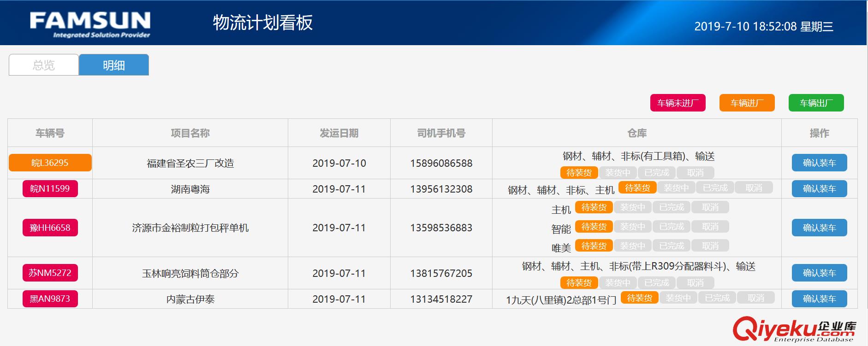Set 装货中 status for 福建省圣农三厂改造 row
Image resolution: width=868 pixels, height=346 pixels.
coord(618,173)
